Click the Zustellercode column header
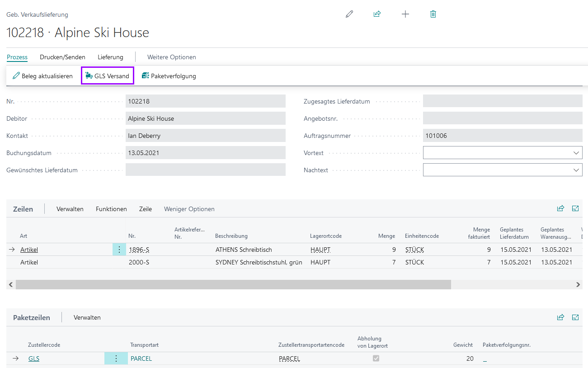The height and width of the screenshot is (368, 588). (44, 345)
